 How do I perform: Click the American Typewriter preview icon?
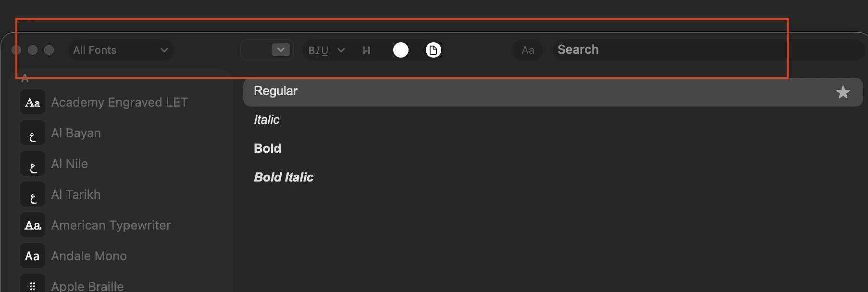pyautogui.click(x=33, y=225)
